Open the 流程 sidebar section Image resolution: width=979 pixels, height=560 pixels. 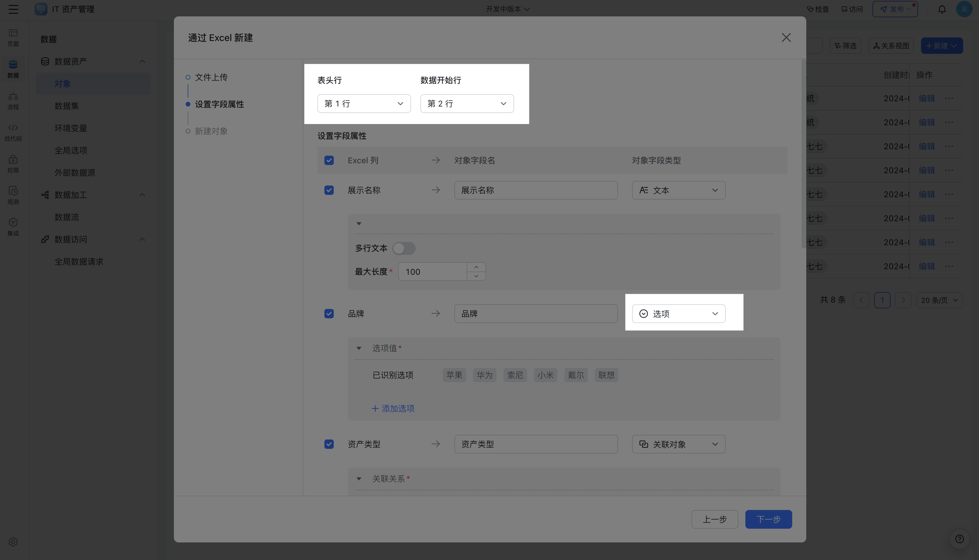click(x=13, y=101)
